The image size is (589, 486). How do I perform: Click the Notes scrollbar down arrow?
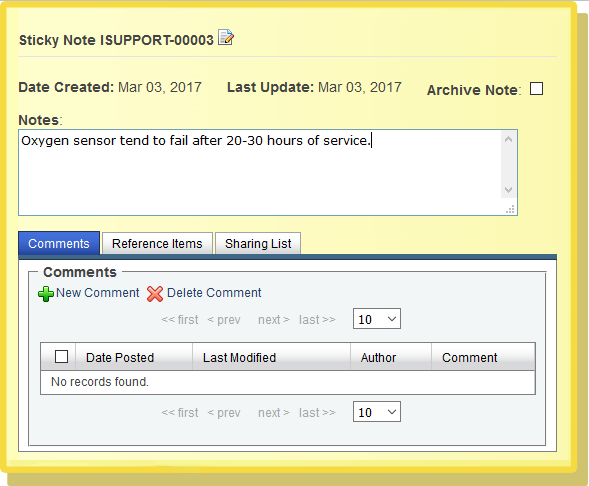[509, 190]
